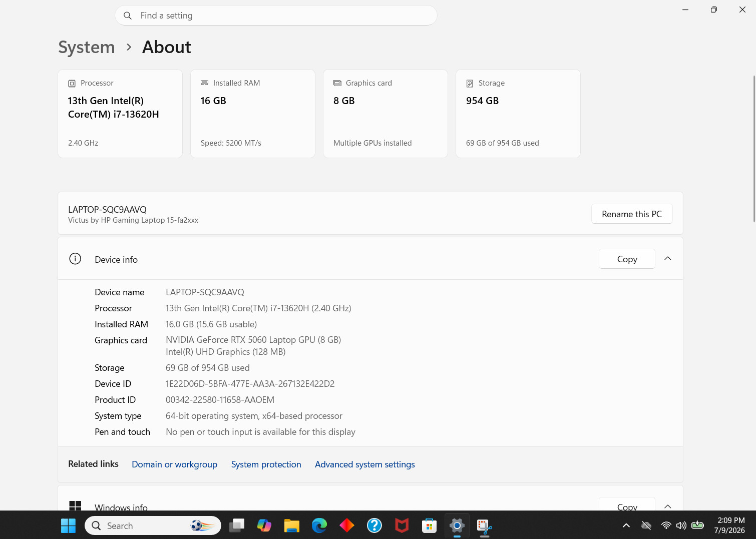Click the volume speaker tray icon
Viewport: 756px width, 539px height.
tap(681, 525)
